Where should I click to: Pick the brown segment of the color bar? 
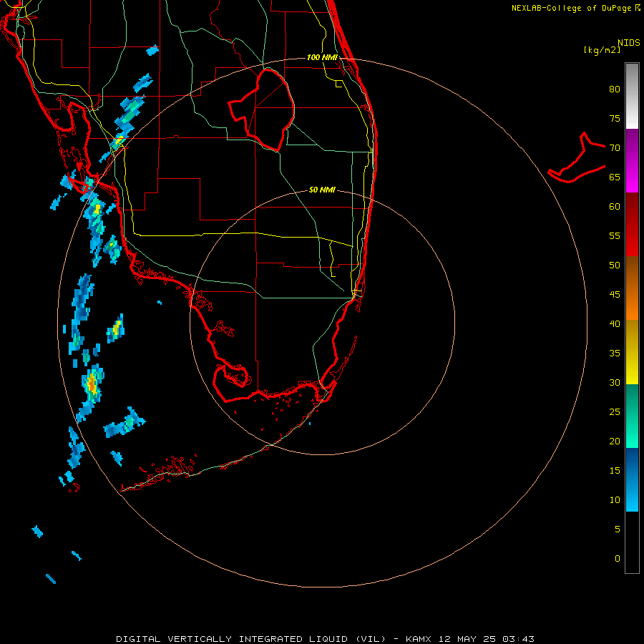pyautogui.click(x=632, y=272)
